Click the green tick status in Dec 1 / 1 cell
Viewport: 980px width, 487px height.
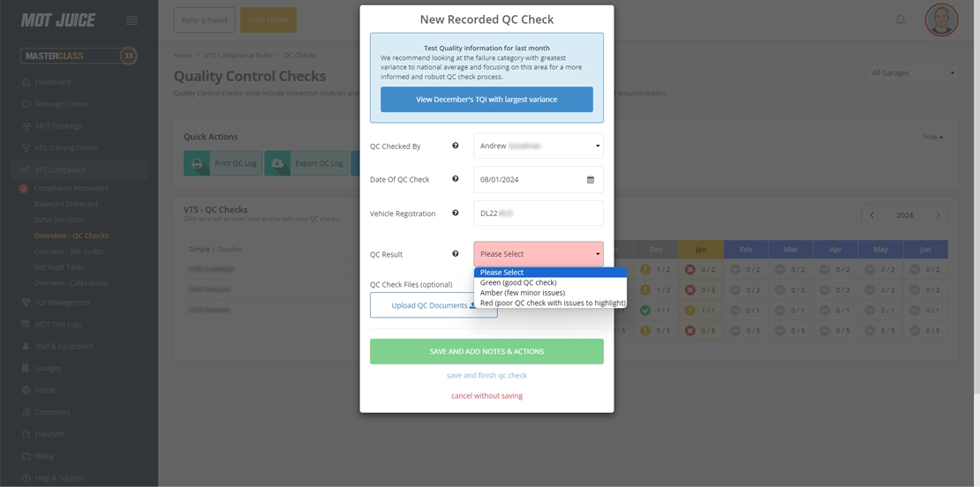point(645,311)
